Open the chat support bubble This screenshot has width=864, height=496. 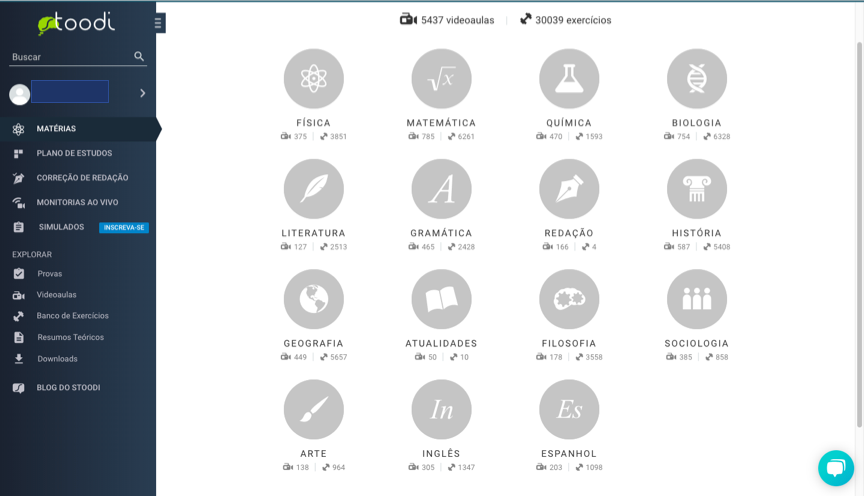point(835,467)
